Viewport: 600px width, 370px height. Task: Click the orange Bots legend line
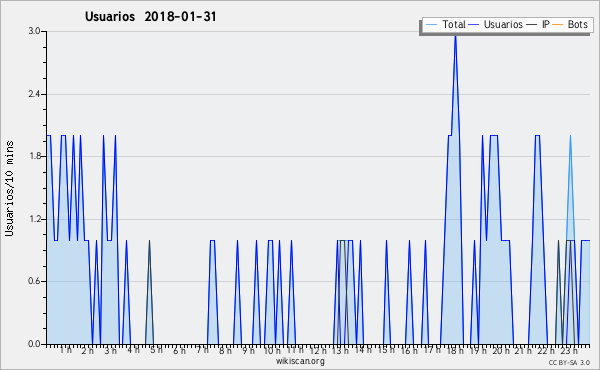click(x=558, y=25)
